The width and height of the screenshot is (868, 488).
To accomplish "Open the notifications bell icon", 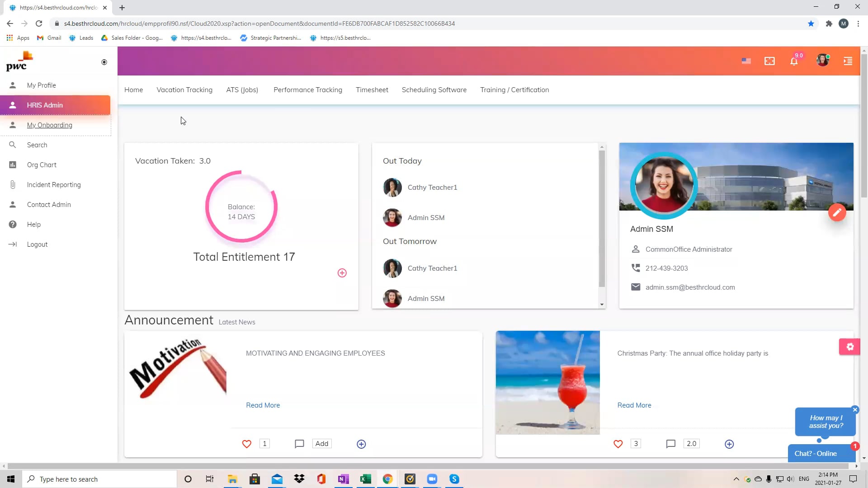I will [x=794, y=61].
